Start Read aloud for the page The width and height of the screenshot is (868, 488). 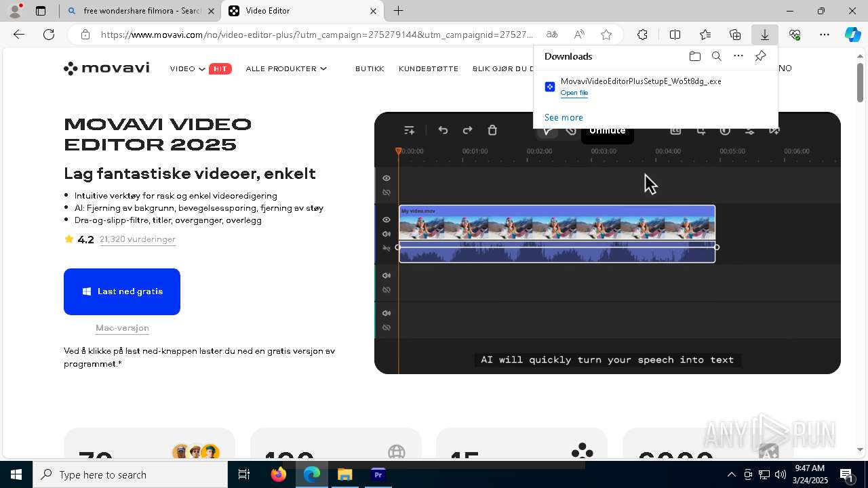pos(579,35)
